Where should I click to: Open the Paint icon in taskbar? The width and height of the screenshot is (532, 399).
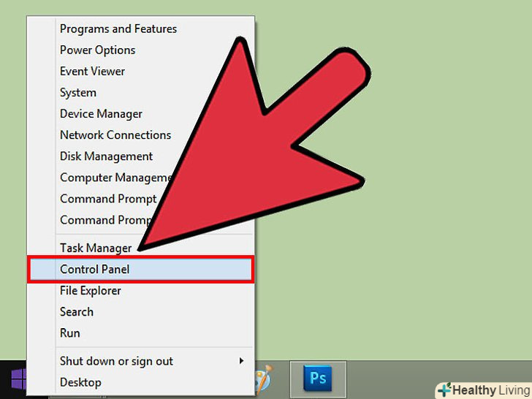pyautogui.click(x=264, y=379)
